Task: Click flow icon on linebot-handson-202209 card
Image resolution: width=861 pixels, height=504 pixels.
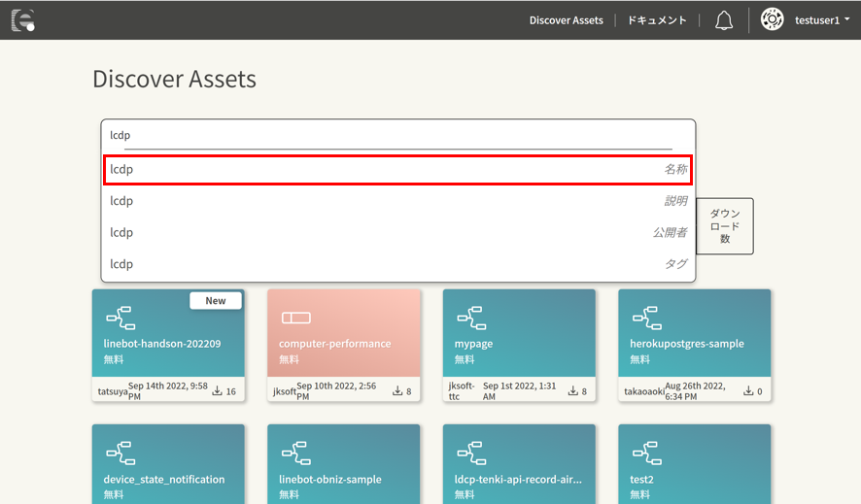Action: click(121, 319)
